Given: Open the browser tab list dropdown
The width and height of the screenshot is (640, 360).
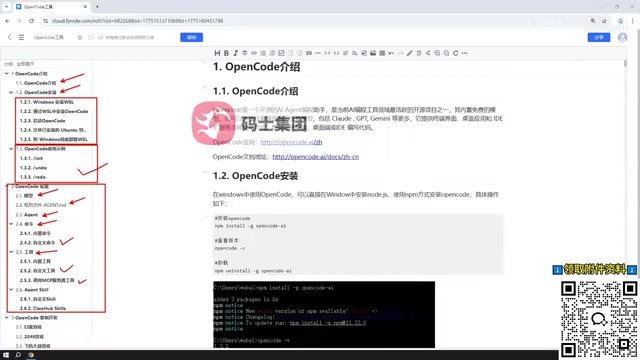Looking at the screenshot, I should click(6, 7).
